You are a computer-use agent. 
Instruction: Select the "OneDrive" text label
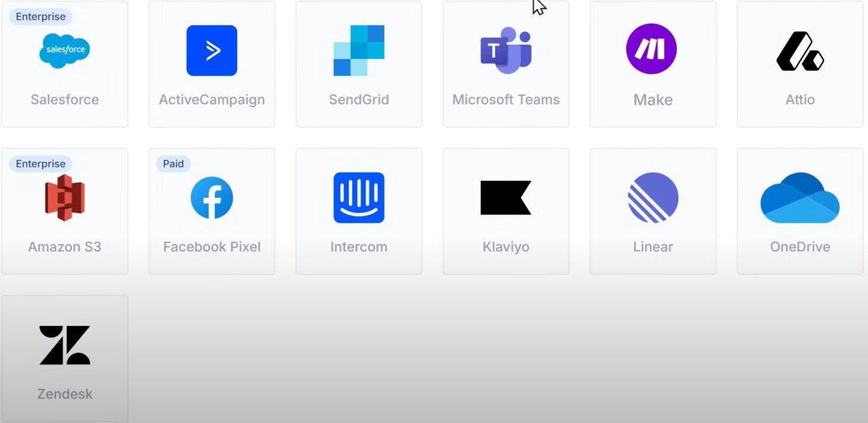point(800,247)
